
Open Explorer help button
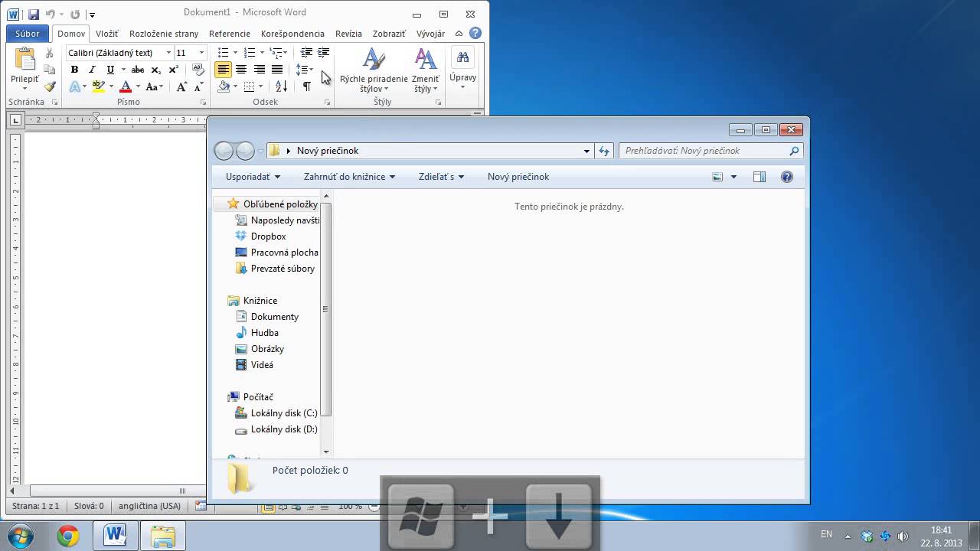pyautogui.click(x=787, y=177)
